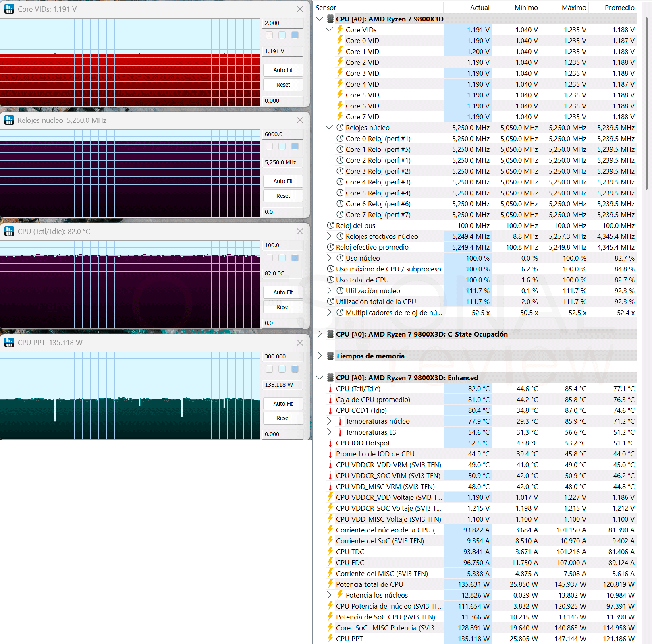652x644 pixels.
Task: Expand Multiplicadores de reloj de núcleo node
Action: pos(329,312)
